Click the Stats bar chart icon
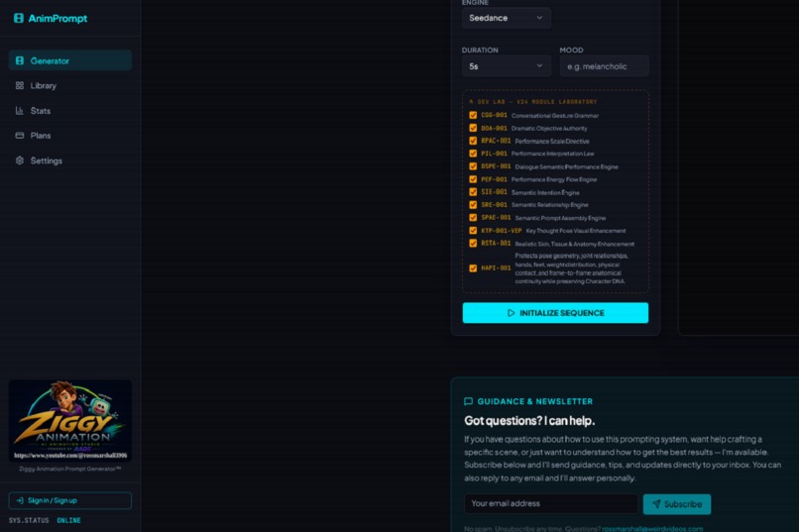 coord(20,111)
